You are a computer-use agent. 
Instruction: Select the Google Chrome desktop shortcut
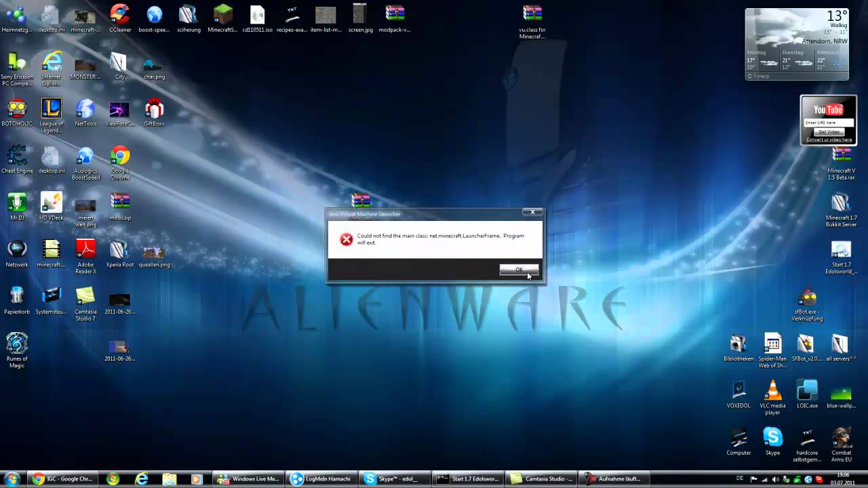pyautogui.click(x=120, y=163)
